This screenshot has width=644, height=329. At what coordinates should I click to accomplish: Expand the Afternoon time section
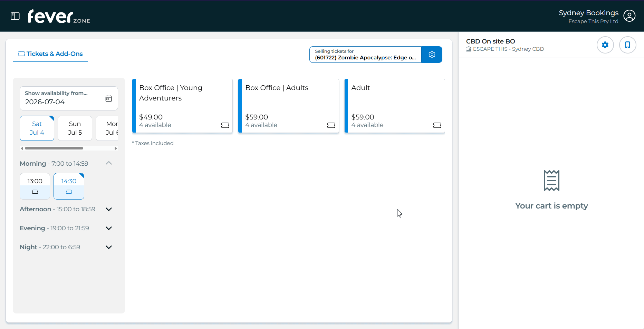pyautogui.click(x=109, y=209)
